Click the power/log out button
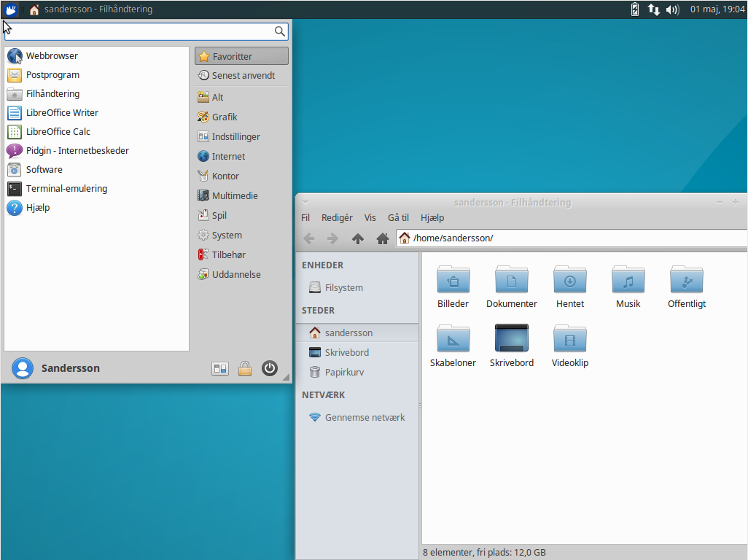748x560 pixels. tap(270, 368)
